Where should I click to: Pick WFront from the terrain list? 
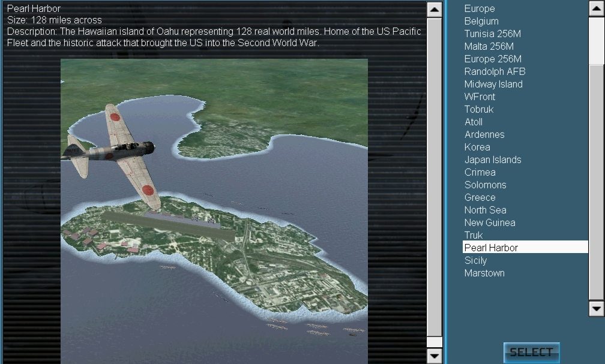point(480,97)
